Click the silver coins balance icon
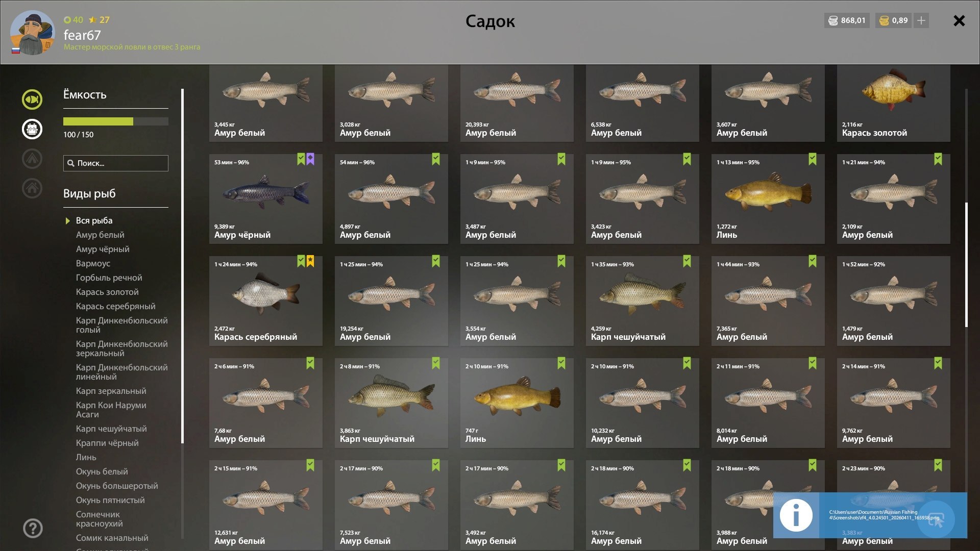 coord(832,20)
